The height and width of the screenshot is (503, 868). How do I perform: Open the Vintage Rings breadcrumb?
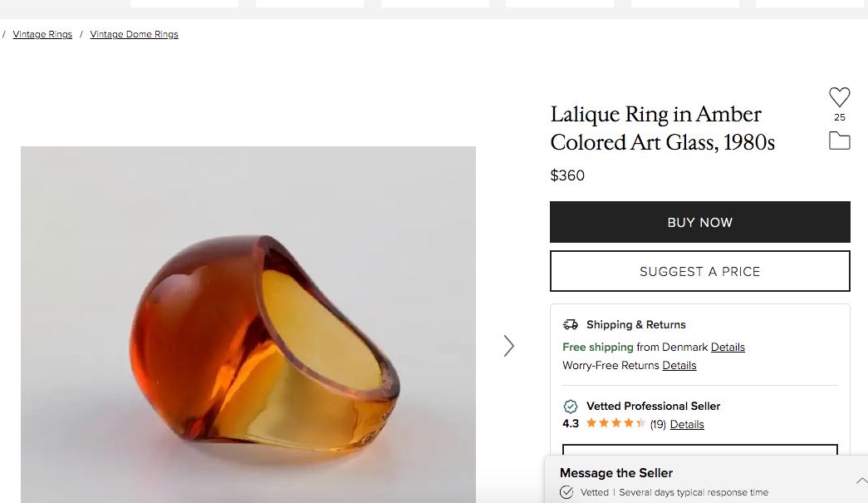pos(42,34)
